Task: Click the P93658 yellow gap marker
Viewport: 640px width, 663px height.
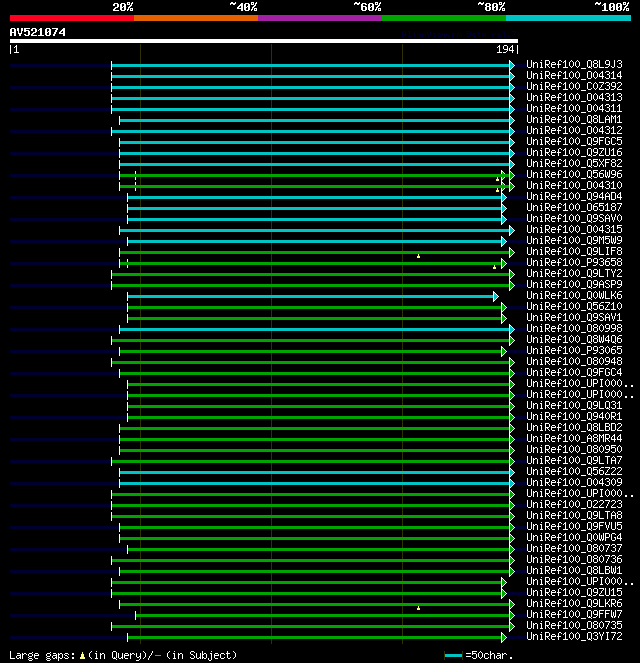Action: point(494,267)
